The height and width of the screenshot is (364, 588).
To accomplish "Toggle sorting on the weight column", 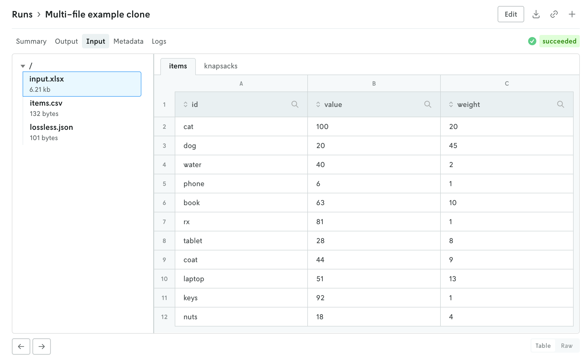I will pyautogui.click(x=451, y=104).
